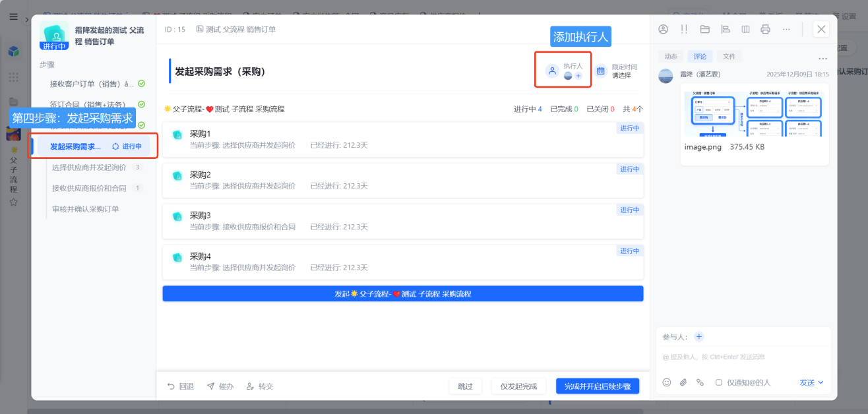Open the 采购2 subprocess row
This screenshot has width=868, height=414.
click(x=403, y=181)
